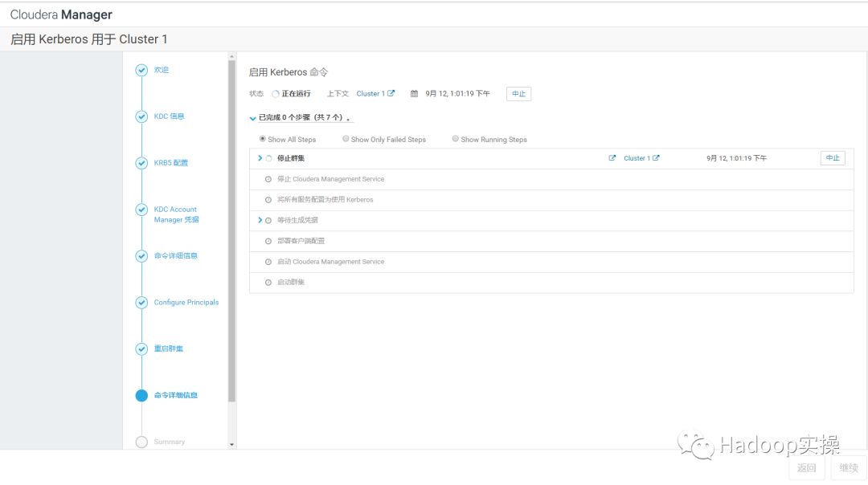Click the checkmark icon beside KRB5 配置 step
Screen dimensions: 868x485
pos(141,163)
